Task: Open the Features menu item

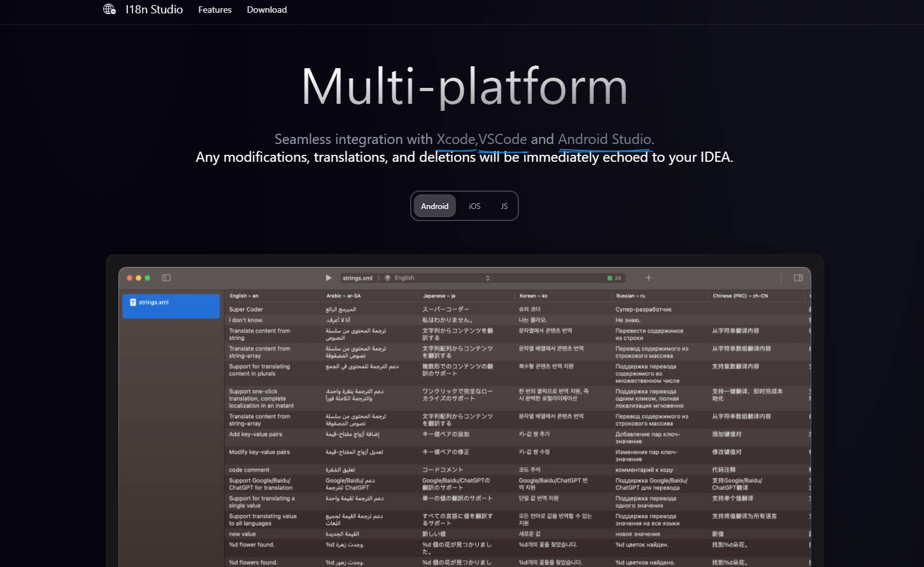Action: [215, 10]
